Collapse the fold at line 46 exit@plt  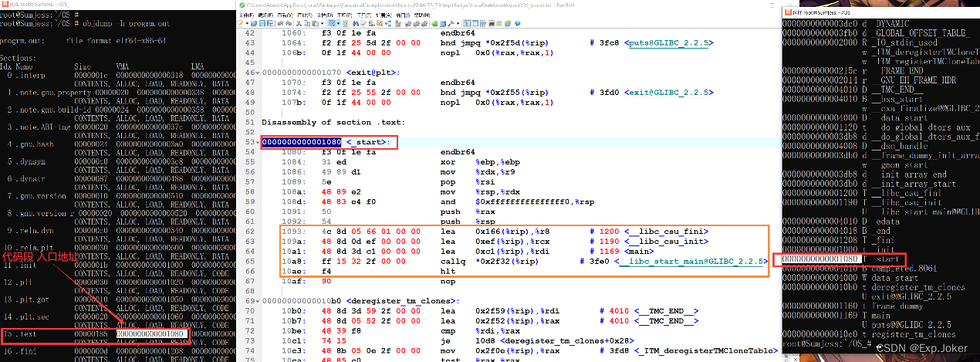coord(257,72)
